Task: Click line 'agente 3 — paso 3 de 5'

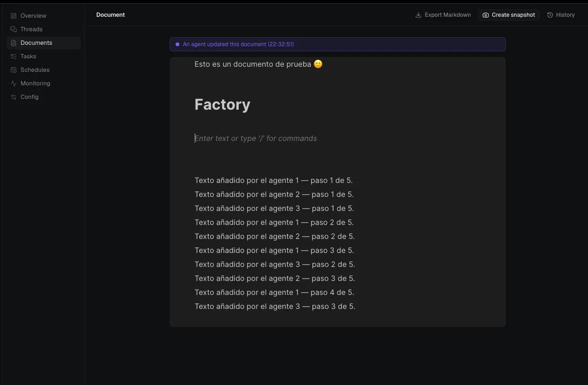Action: [275, 307]
